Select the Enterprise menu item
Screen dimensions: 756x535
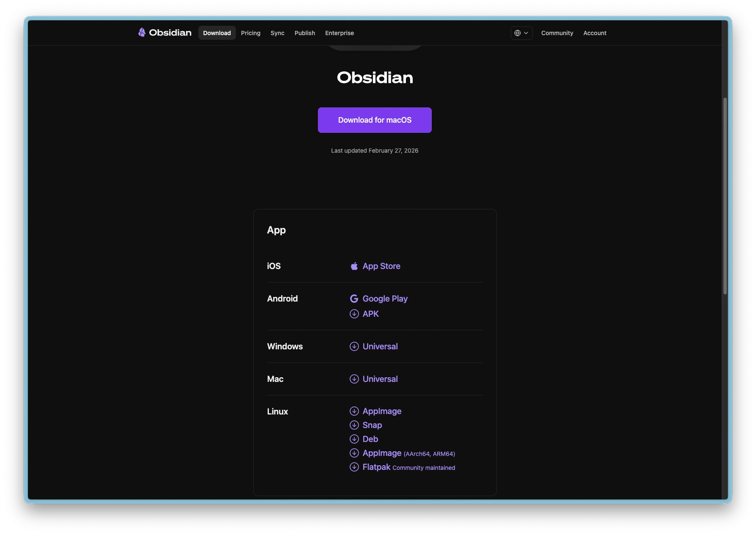[x=339, y=33]
